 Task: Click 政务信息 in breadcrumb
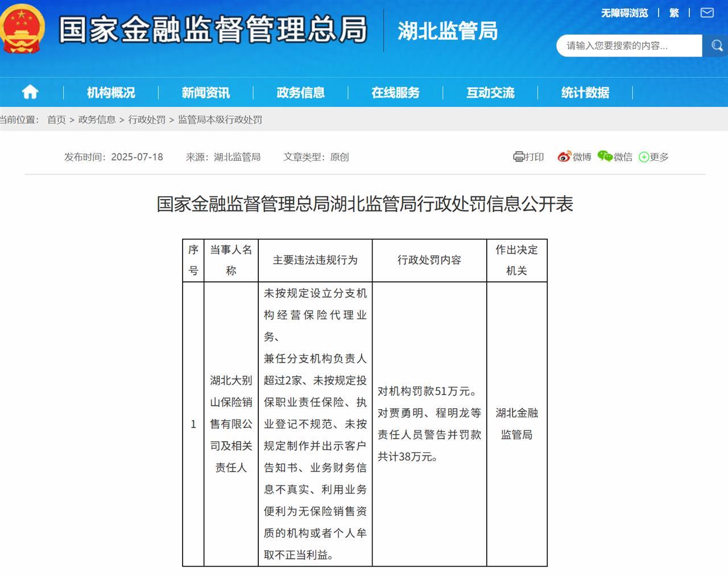pos(97,119)
